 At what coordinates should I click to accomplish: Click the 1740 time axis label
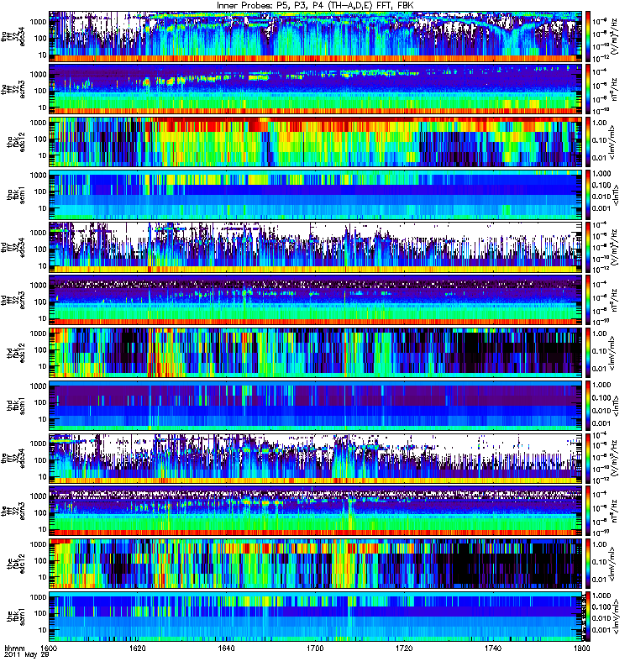(x=493, y=648)
